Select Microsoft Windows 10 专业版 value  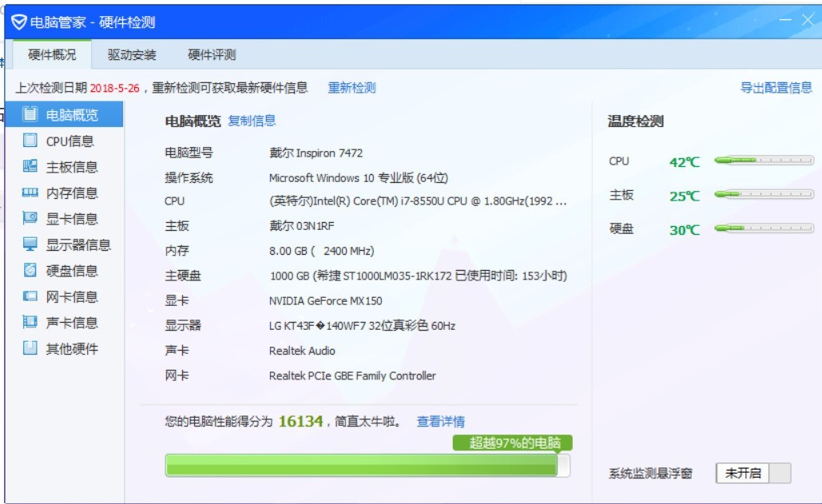359,178
